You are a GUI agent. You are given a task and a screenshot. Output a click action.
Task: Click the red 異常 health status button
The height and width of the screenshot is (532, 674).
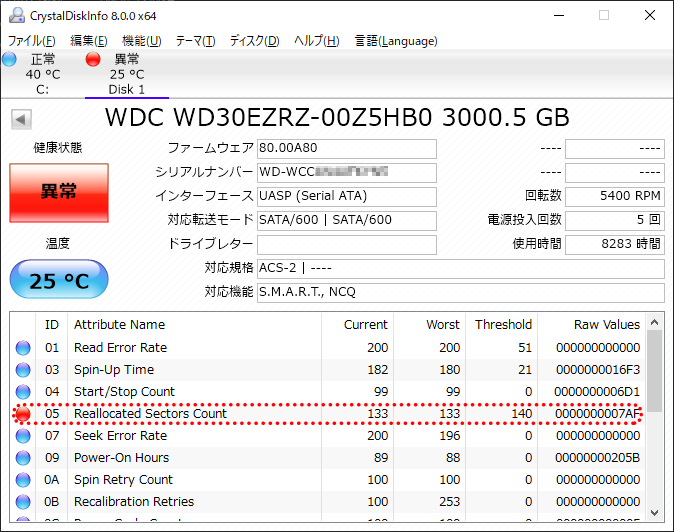[59, 193]
